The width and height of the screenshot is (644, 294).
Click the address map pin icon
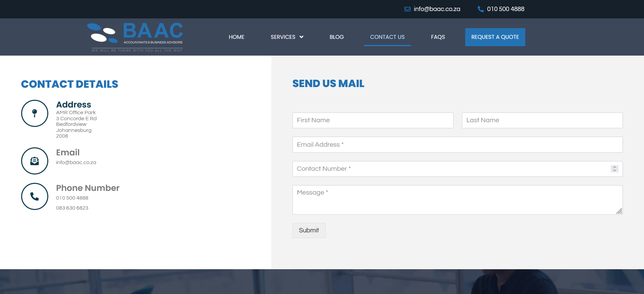click(x=35, y=113)
